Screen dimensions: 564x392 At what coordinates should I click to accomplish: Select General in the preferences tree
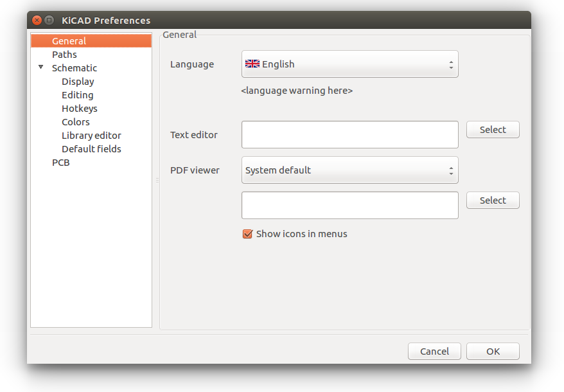click(69, 41)
